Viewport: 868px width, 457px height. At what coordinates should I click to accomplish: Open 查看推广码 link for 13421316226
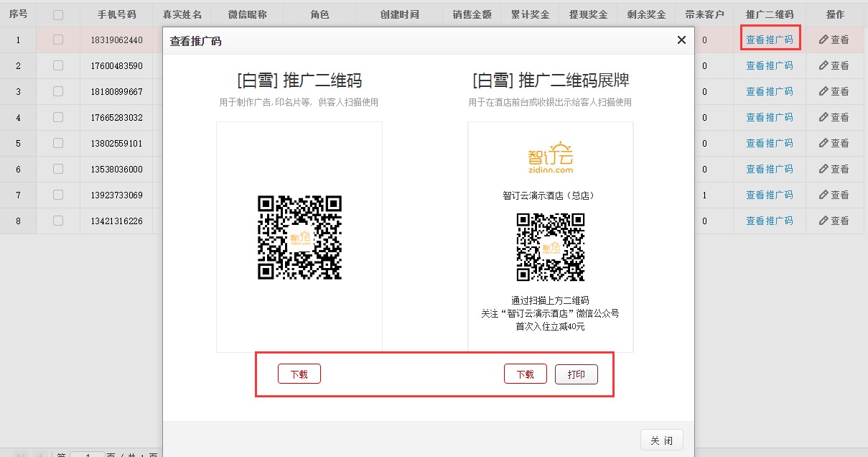pyautogui.click(x=770, y=221)
